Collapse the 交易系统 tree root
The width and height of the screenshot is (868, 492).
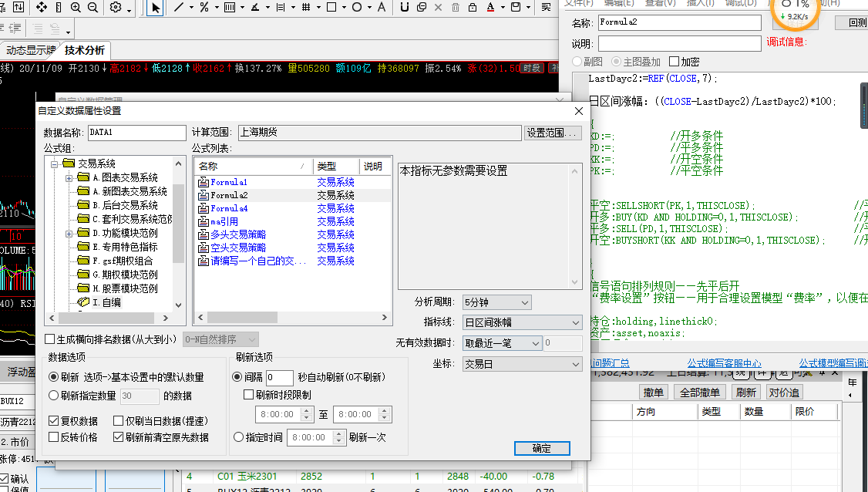click(x=54, y=164)
